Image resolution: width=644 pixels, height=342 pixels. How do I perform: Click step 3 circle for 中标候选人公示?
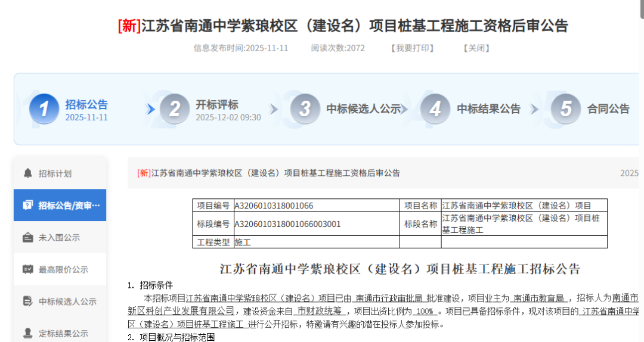click(x=305, y=109)
